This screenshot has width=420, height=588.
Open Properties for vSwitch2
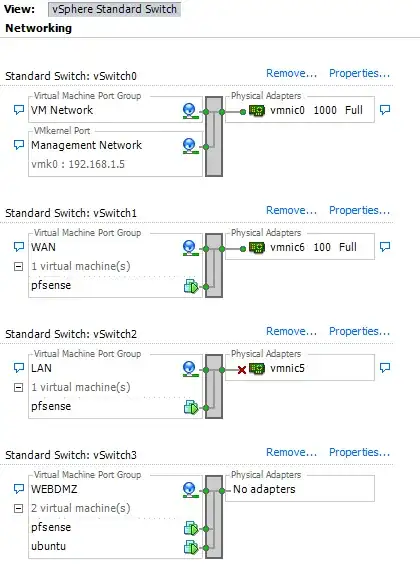[359, 331]
